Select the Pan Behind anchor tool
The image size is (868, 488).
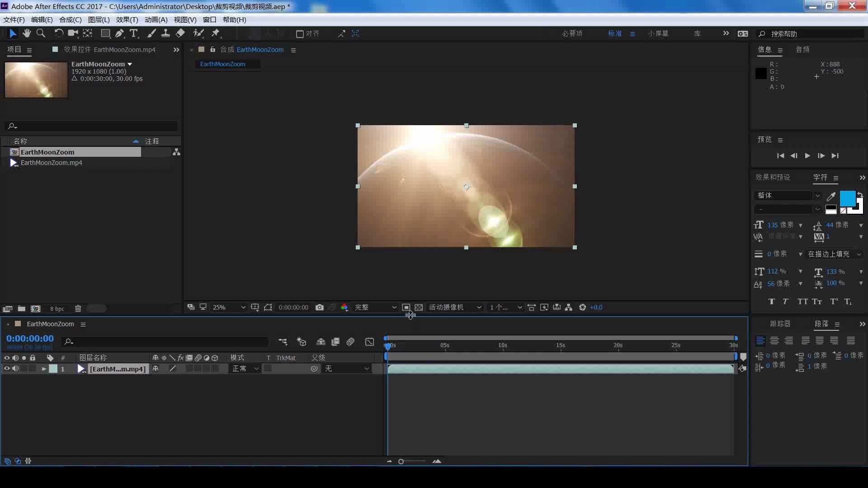pyautogui.click(x=88, y=33)
